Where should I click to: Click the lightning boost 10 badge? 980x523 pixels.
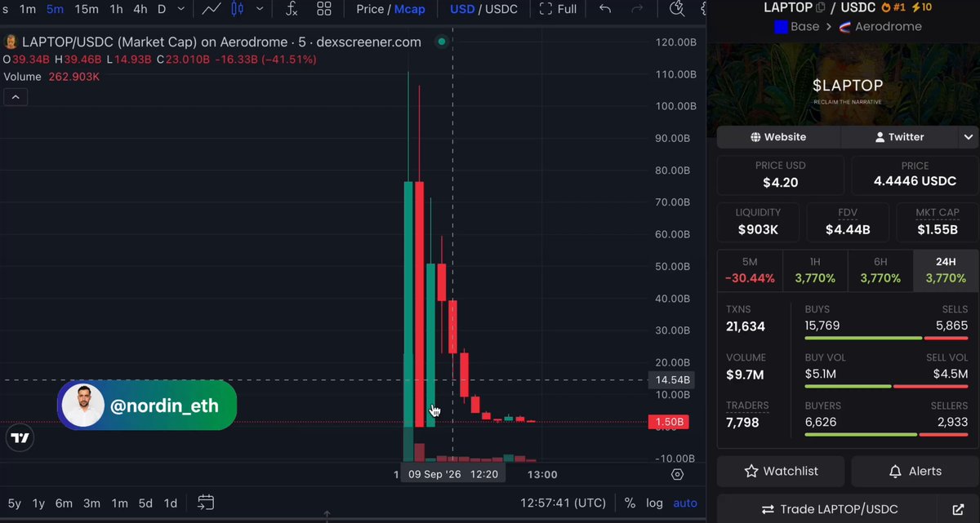pyautogui.click(x=922, y=7)
